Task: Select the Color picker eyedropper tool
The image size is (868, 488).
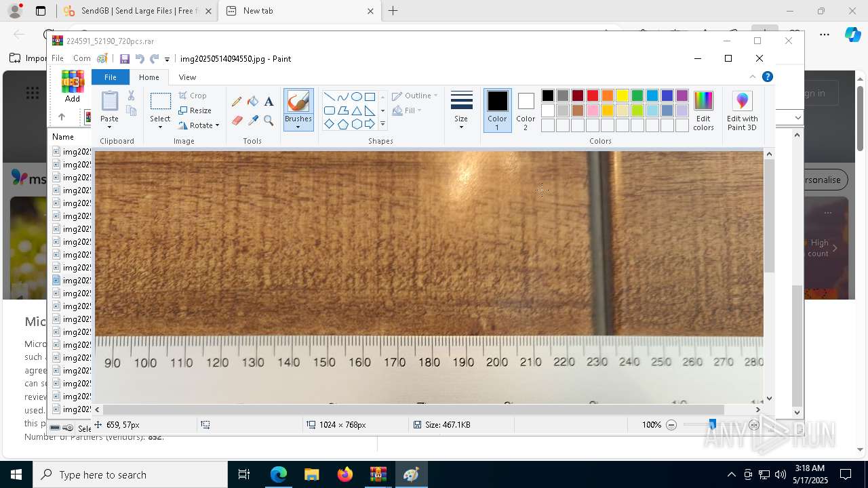Action: [x=253, y=121]
